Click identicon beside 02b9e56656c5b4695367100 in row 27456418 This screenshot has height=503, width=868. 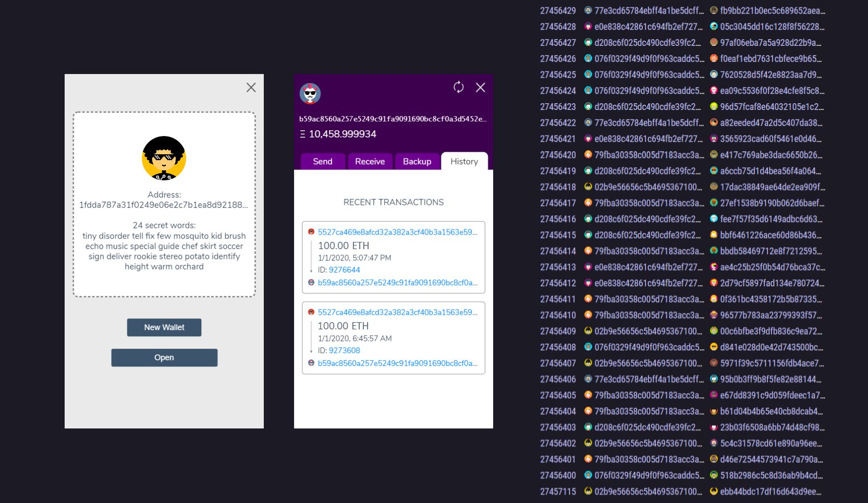point(588,187)
